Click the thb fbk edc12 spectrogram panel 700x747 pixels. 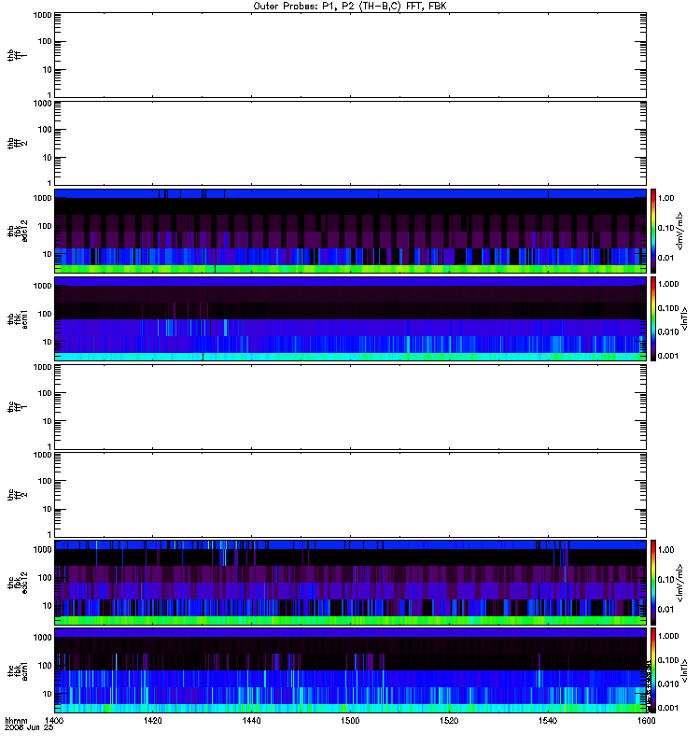point(350,231)
